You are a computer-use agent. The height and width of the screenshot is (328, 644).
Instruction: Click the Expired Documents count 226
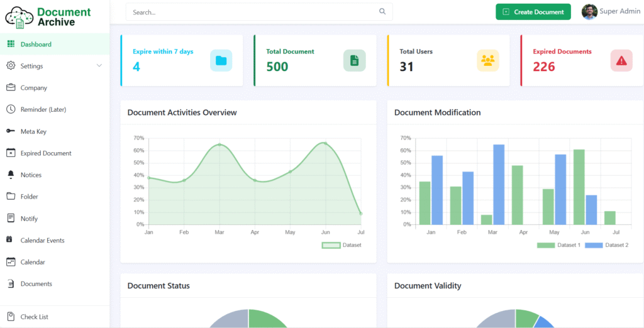tap(544, 67)
